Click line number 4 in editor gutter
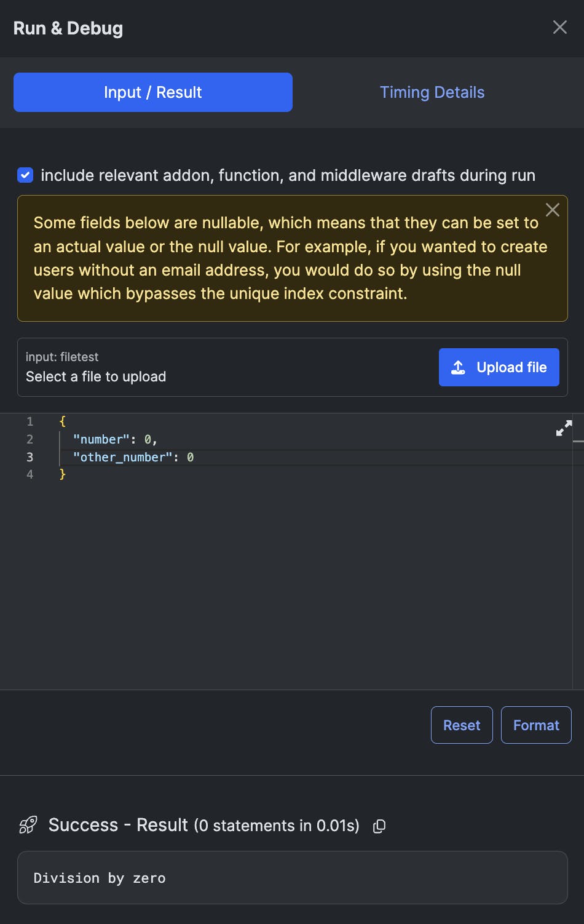 (30, 474)
